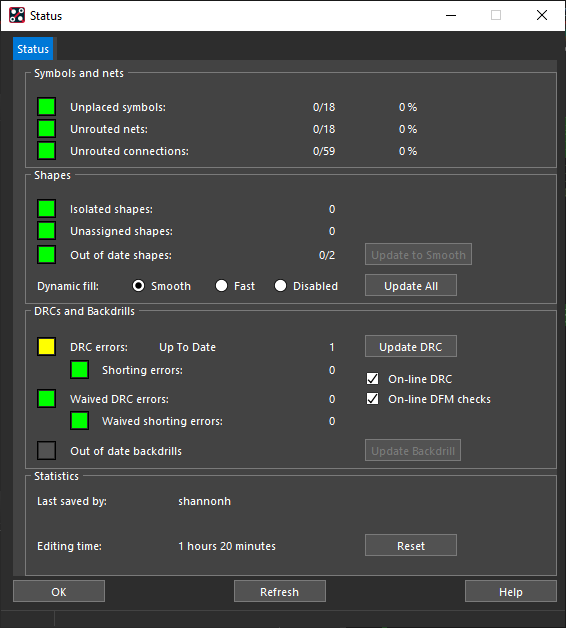Screen dimensions: 566x628
Task: Select Smooth dynamic fill option
Action: [138, 286]
